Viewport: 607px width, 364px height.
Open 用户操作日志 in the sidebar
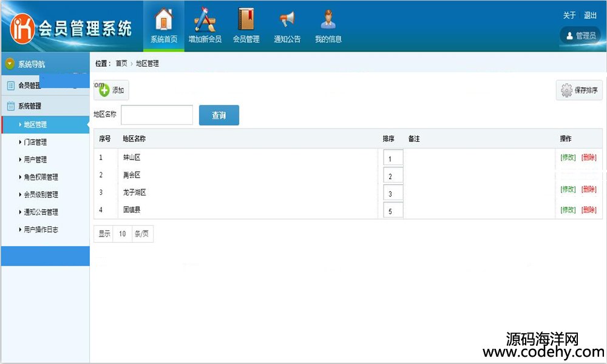41,229
